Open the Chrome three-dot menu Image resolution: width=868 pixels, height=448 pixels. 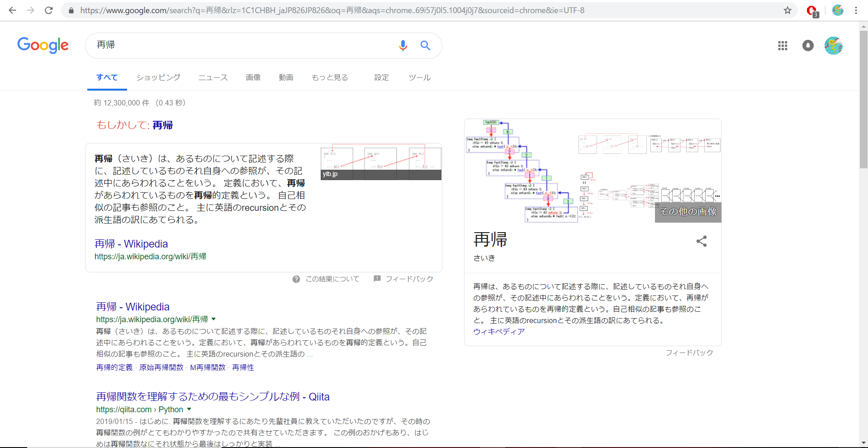click(856, 10)
